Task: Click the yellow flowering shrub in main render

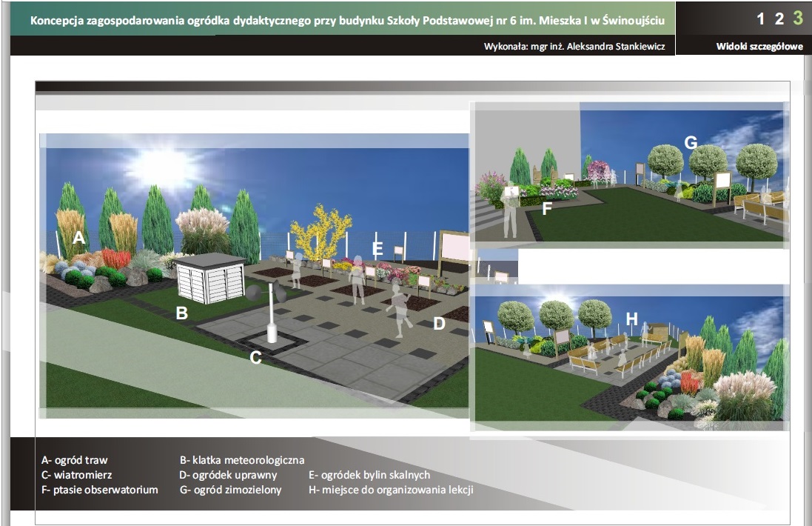Action: [x=321, y=233]
